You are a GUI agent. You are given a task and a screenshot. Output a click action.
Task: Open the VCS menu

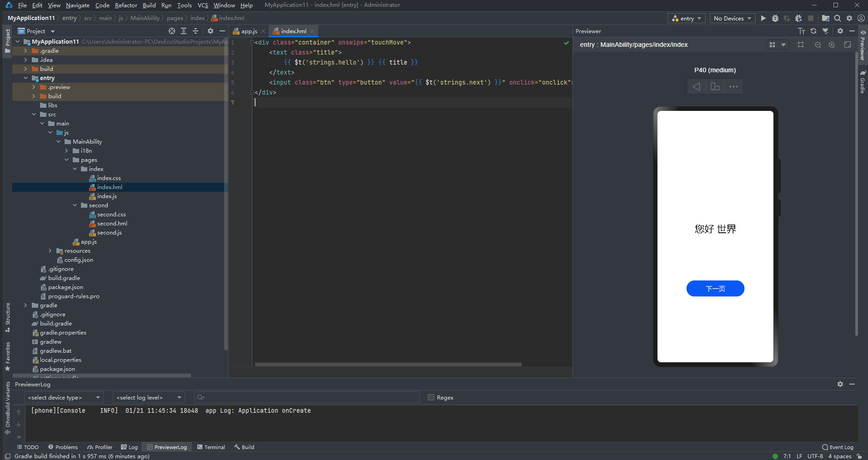click(x=203, y=5)
